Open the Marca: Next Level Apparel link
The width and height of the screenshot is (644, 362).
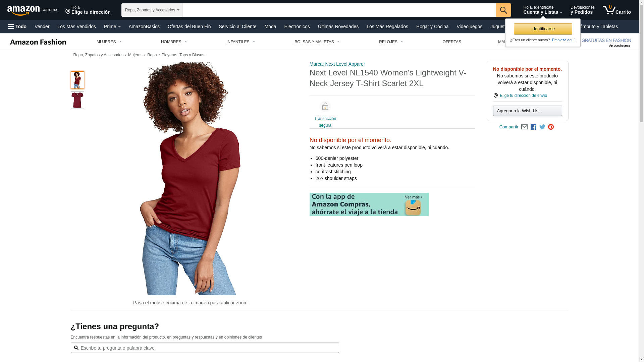(x=337, y=64)
